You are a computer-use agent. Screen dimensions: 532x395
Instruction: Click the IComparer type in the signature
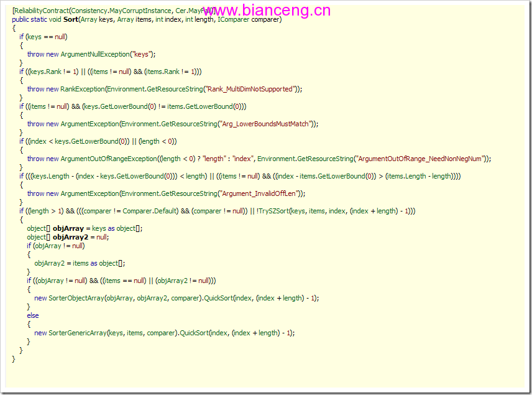pyautogui.click(x=234, y=19)
